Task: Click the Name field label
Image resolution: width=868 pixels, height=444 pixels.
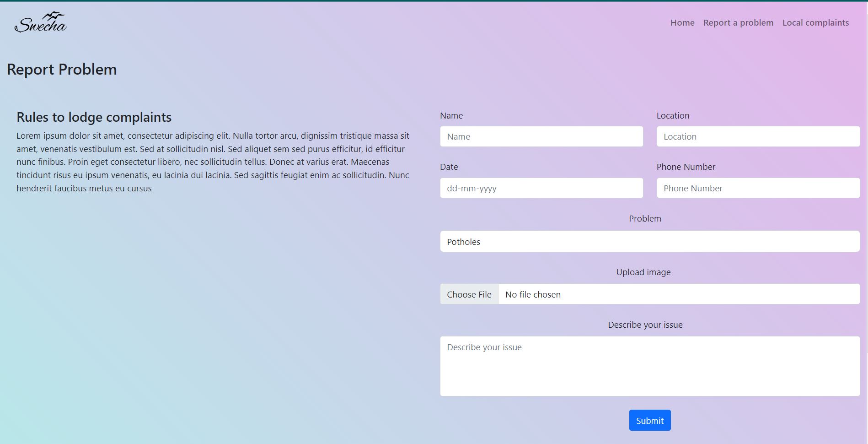Action: point(451,115)
